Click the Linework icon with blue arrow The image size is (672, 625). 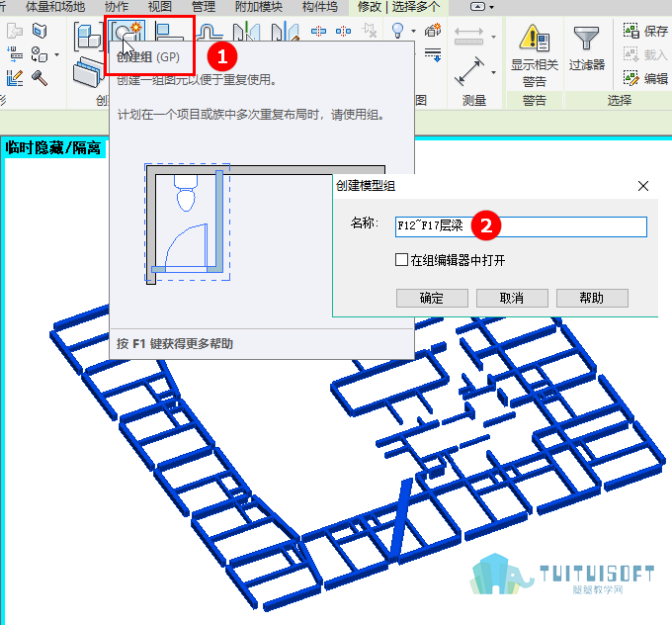click(x=433, y=55)
